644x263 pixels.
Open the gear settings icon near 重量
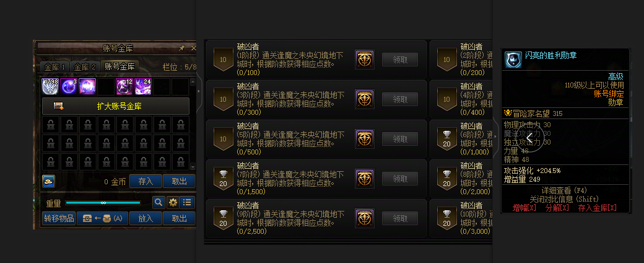coord(173,202)
